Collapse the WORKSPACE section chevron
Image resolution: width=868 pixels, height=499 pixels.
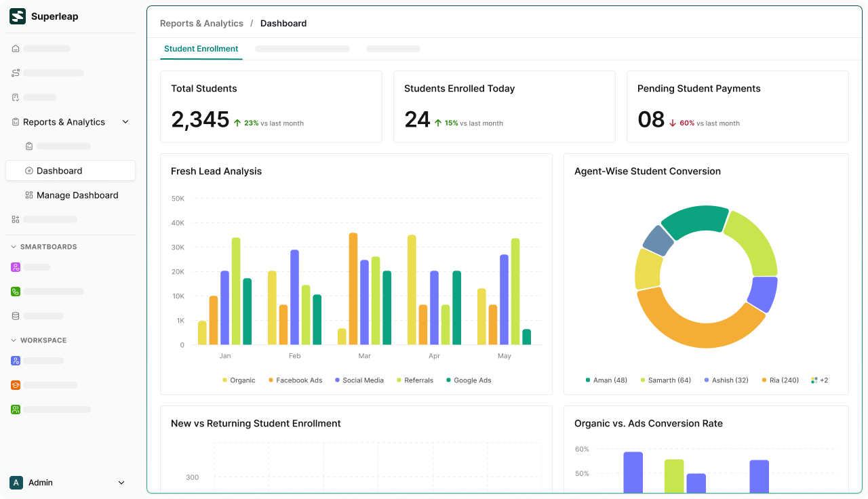pyautogui.click(x=14, y=340)
